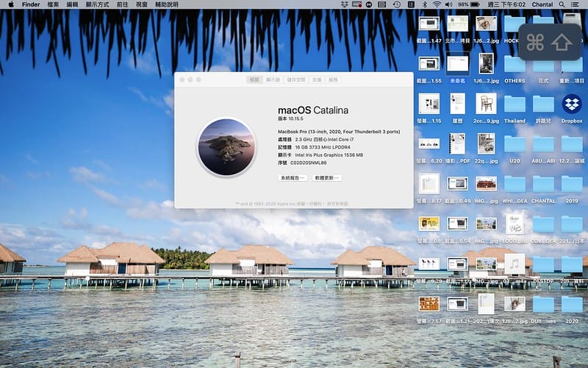The width and height of the screenshot is (588, 368).
Task: Open the 視窗 menu
Action: click(142, 4)
